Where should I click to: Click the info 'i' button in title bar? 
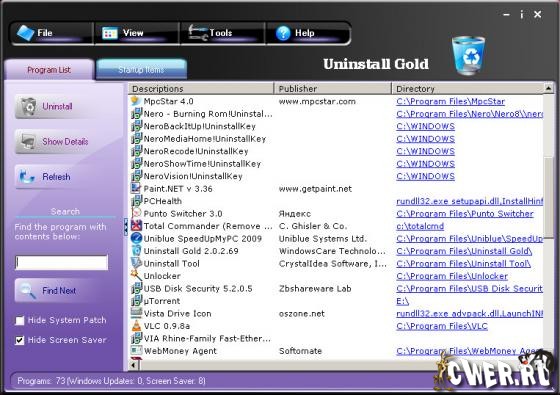point(522,15)
